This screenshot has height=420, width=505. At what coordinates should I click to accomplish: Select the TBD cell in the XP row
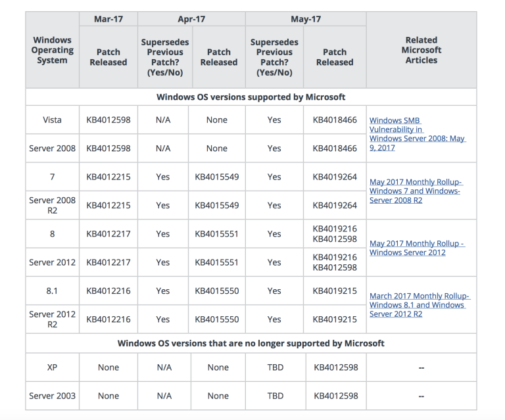coord(276,367)
